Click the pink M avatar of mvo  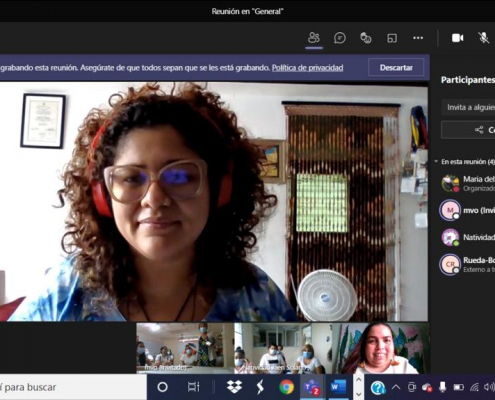pyautogui.click(x=450, y=210)
